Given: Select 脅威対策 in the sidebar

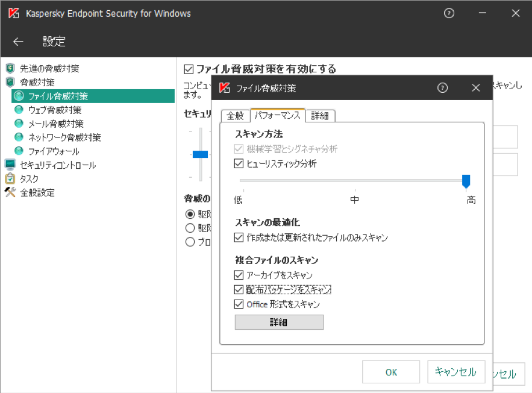Looking at the screenshot, I should (37, 82).
